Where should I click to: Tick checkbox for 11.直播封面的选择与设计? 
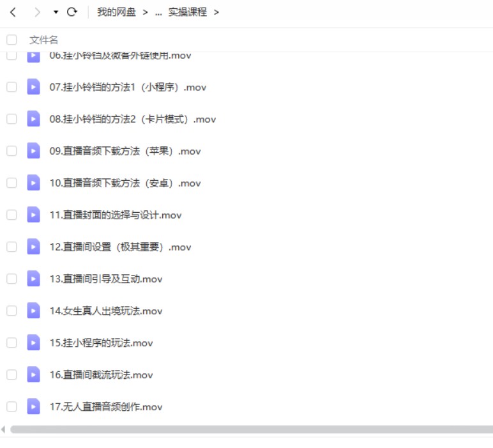11,215
